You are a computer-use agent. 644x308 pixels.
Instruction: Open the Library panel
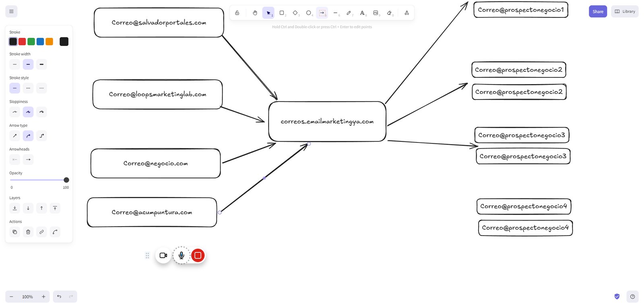pos(625,11)
